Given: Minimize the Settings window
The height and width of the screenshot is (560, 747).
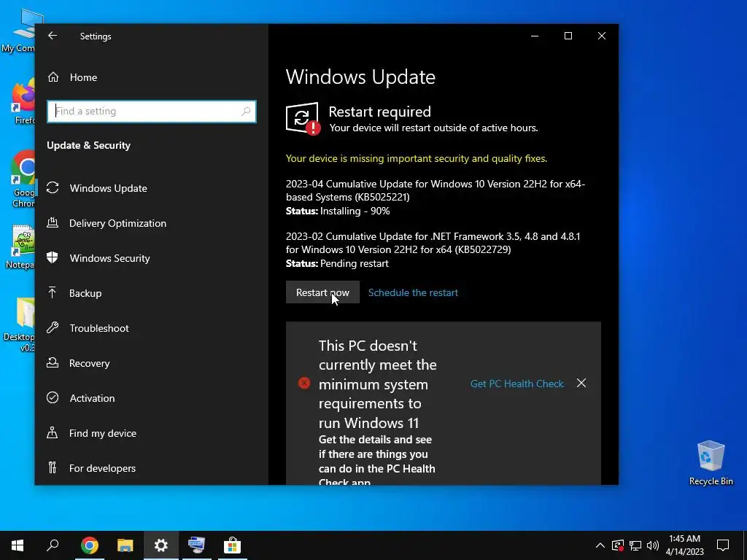Looking at the screenshot, I should point(535,36).
